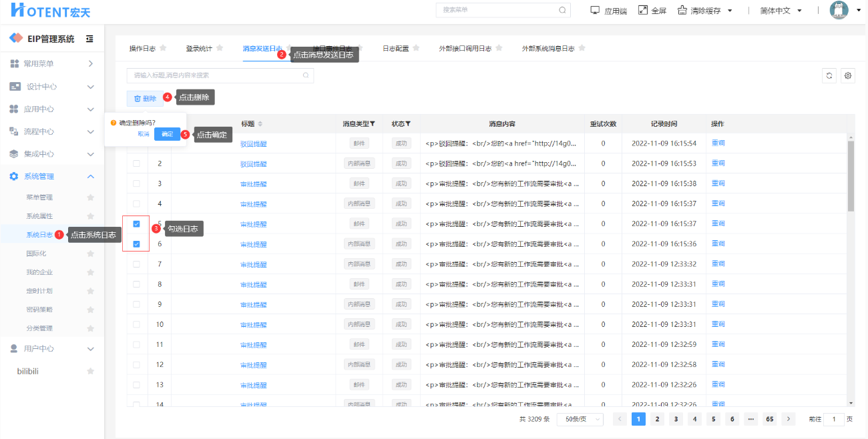
Task: Open the 50条/页 page size dropdown
Action: (579, 419)
